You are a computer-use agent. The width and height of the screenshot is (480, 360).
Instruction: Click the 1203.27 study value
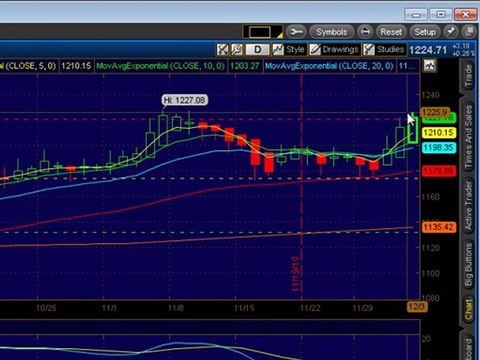point(245,66)
